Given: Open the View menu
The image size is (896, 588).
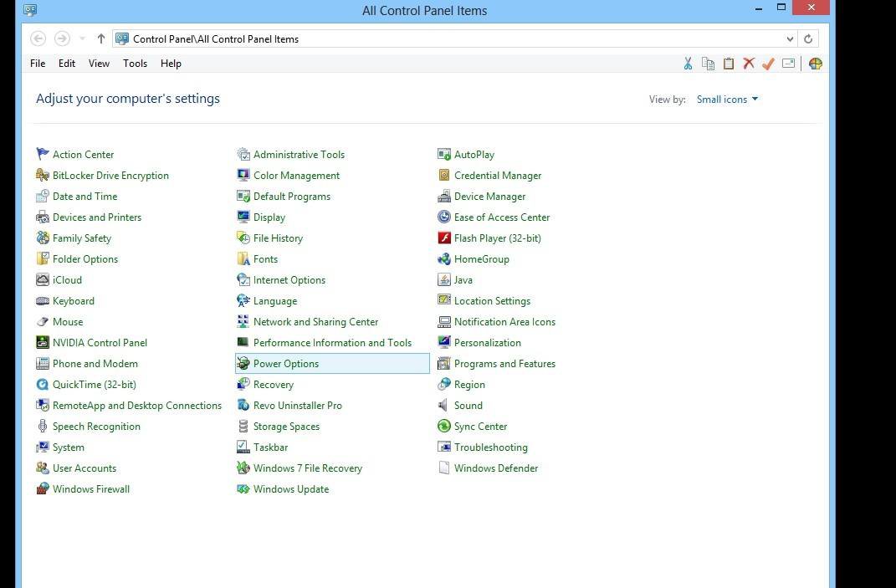Looking at the screenshot, I should click(x=99, y=63).
